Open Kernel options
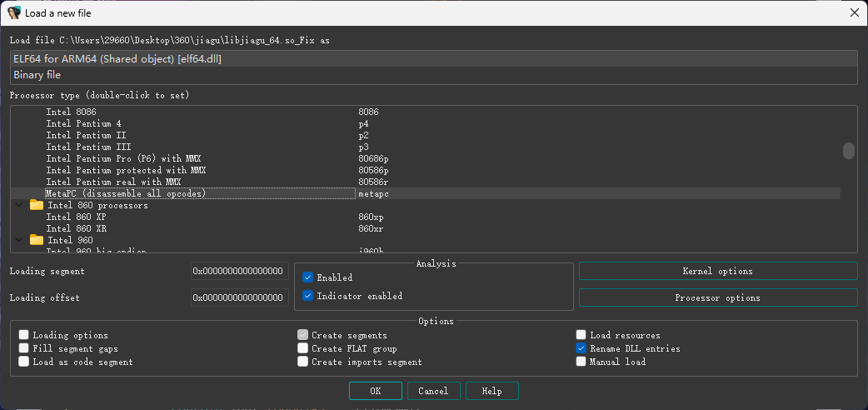 (x=717, y=271)
